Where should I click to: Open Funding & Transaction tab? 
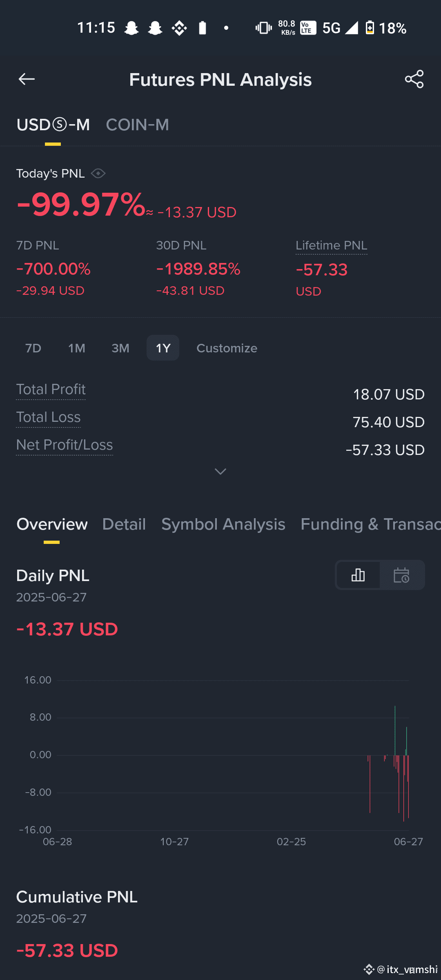tap(371, 524)
